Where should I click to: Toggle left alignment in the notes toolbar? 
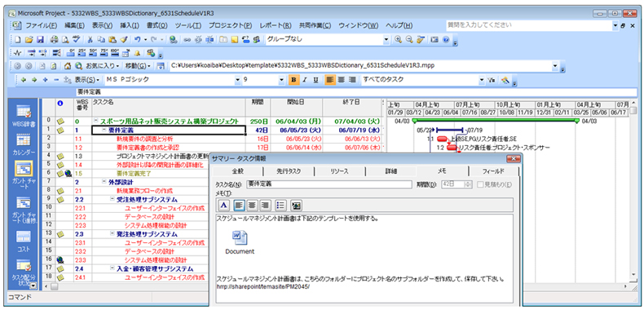click(x=239, y=204)
